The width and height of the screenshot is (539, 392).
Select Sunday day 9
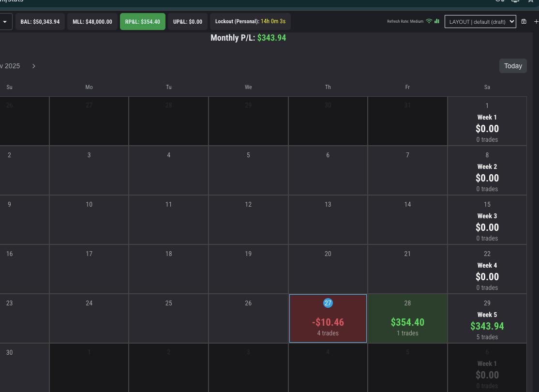click(24, 220)
